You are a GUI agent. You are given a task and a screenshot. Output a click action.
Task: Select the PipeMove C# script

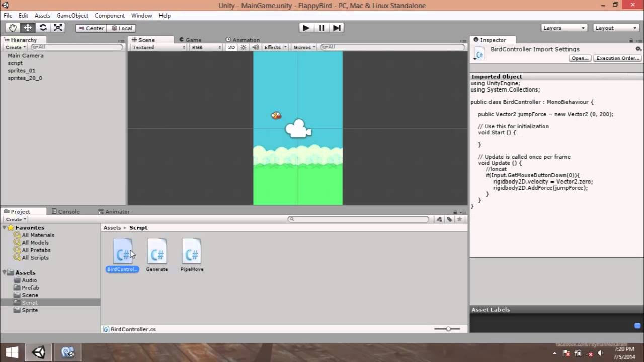pyautogui.click(x=192, y=255)
